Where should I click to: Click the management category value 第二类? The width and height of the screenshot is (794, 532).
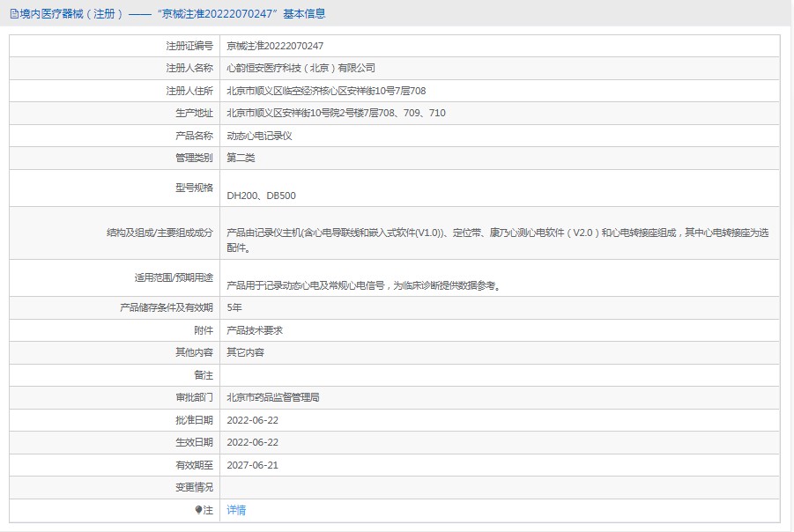pyautogui.click(x=241, y=158)
